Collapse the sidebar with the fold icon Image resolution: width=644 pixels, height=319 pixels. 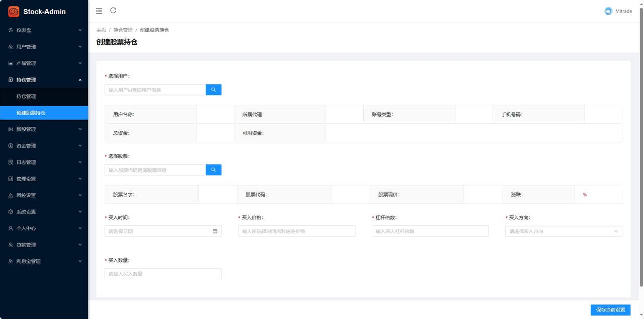99,11
